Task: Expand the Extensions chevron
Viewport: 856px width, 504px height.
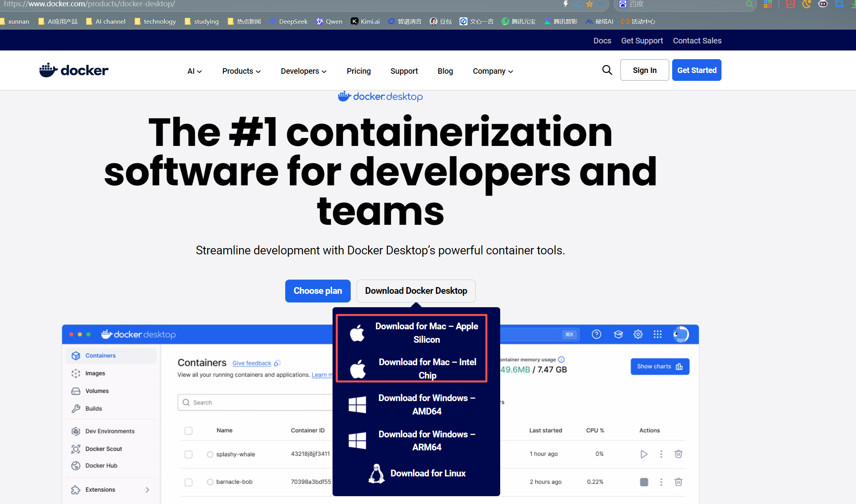Action: coord(148,490)
